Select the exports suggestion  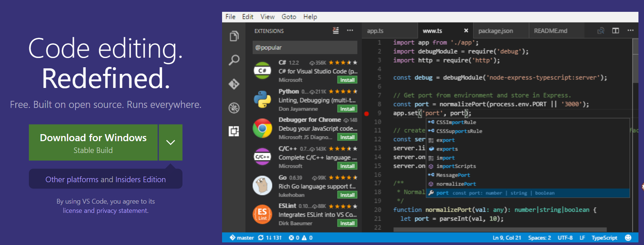(x=528, y=149)
